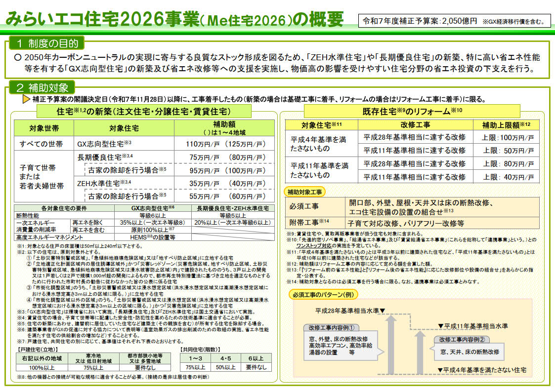Select the GX志向型住宅 cell in 対象住宅 column
This screenshot has width=555, height=392.
(x=104, y=144)
